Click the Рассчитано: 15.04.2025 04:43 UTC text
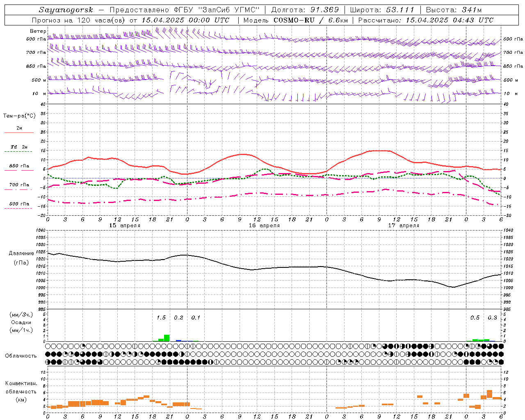Viewport: 525px width, 420px height. [426, 20]
